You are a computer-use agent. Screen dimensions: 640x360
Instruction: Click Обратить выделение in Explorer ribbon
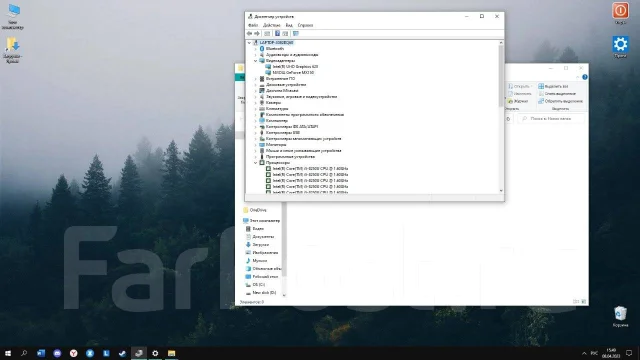point(560,101)
